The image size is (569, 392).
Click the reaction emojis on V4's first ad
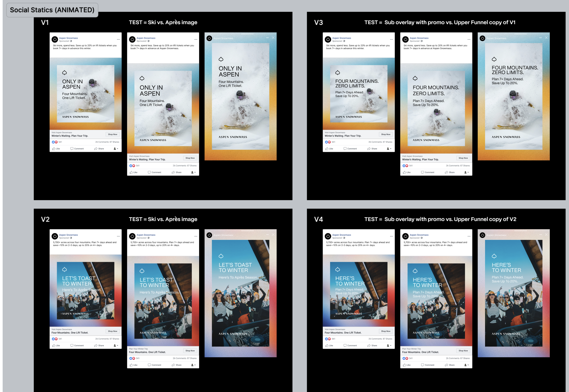(x=328, y=339)
